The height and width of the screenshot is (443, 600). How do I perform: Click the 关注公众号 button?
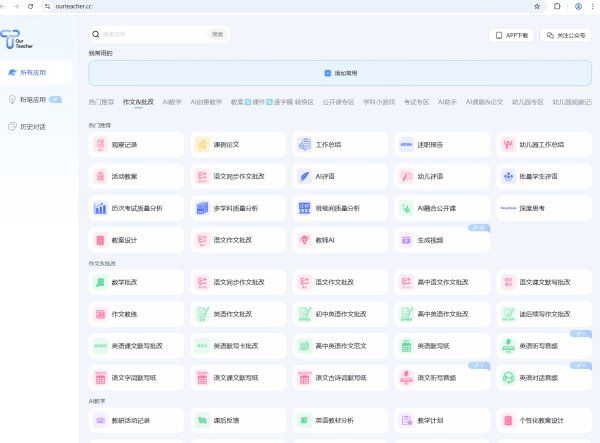(566, 35)
